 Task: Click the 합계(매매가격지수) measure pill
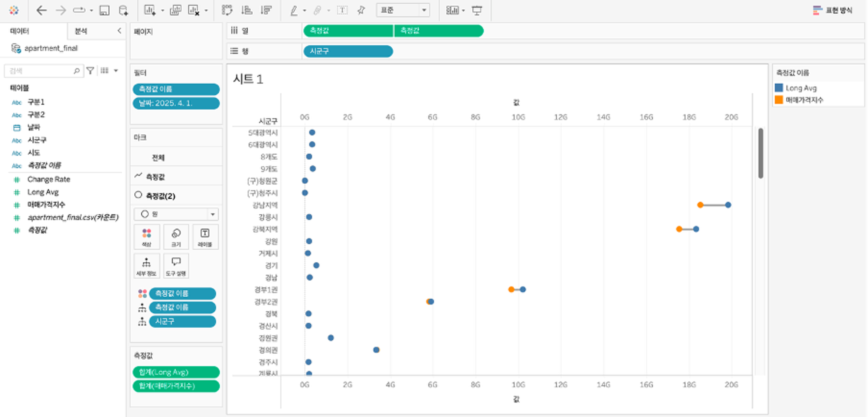(x=176, y=386)
